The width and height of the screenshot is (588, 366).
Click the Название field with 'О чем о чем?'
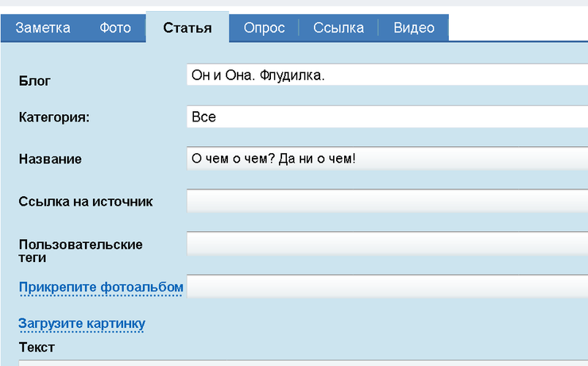pyautogui.click(x=386, y=159)
